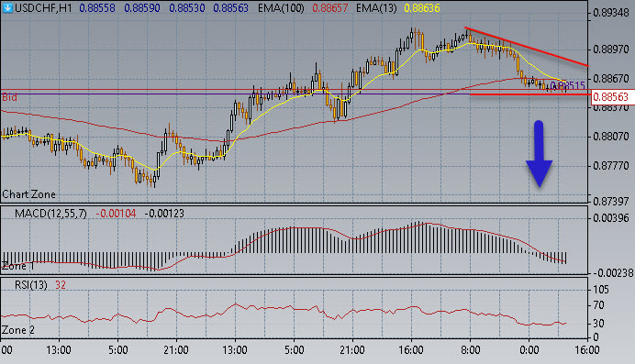Click the Chart Zone label
Viewport: 635px width, 364px height.
pos(28,194)
